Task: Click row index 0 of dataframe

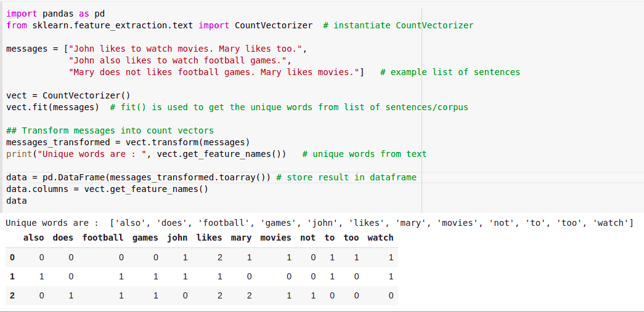Action: [x=12, y=257]
